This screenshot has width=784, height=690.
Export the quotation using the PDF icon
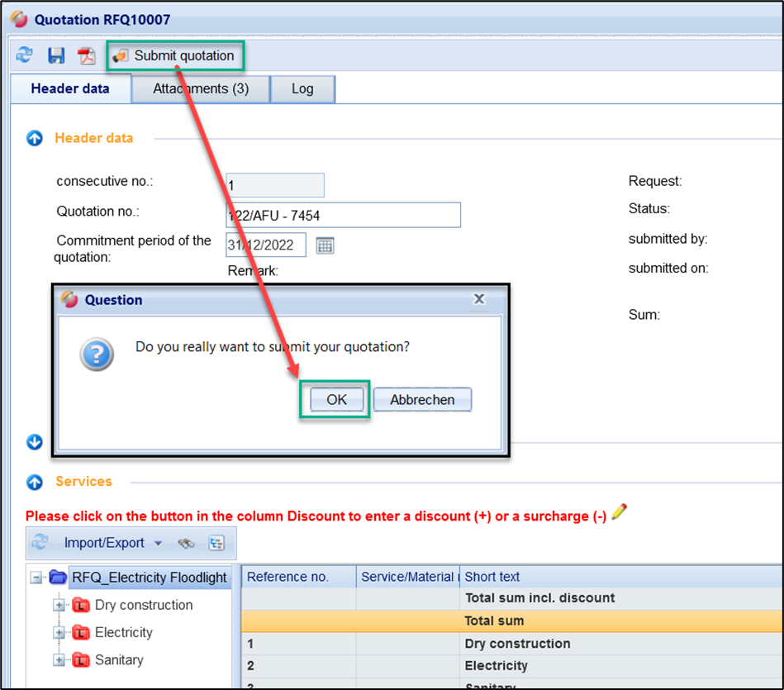click(x=87, y=55)
